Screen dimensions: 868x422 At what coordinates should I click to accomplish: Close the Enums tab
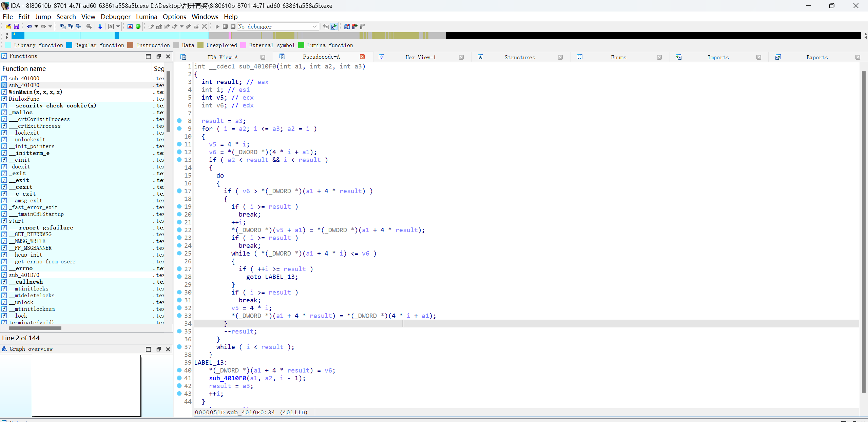click(659, 57)
